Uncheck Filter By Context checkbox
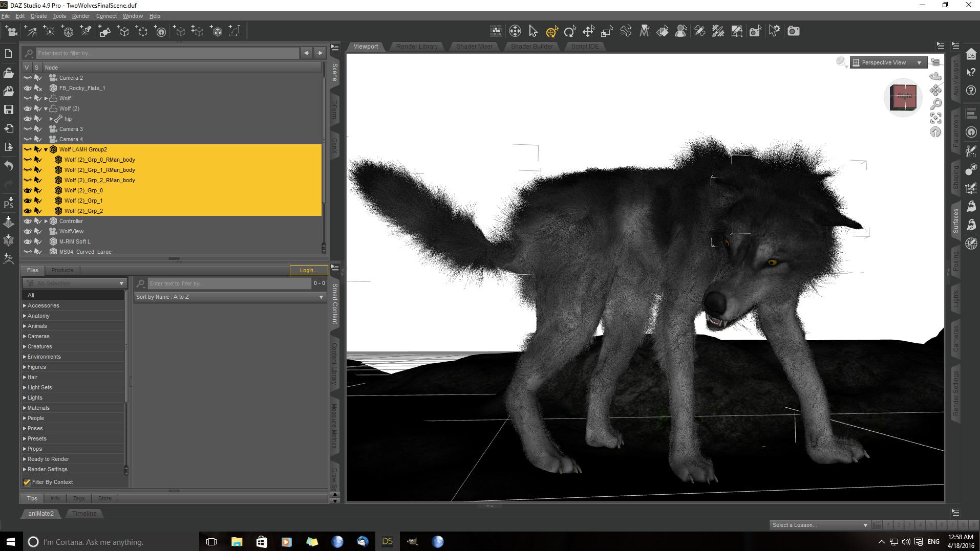Screen dimensions: 980x551 pos(27,482)
